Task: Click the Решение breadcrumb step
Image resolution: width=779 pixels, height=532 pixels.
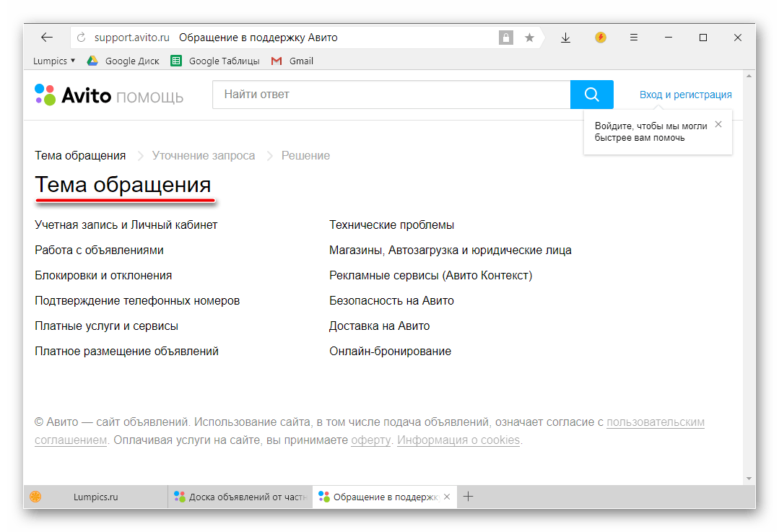Action: click(x=305, y=156)
